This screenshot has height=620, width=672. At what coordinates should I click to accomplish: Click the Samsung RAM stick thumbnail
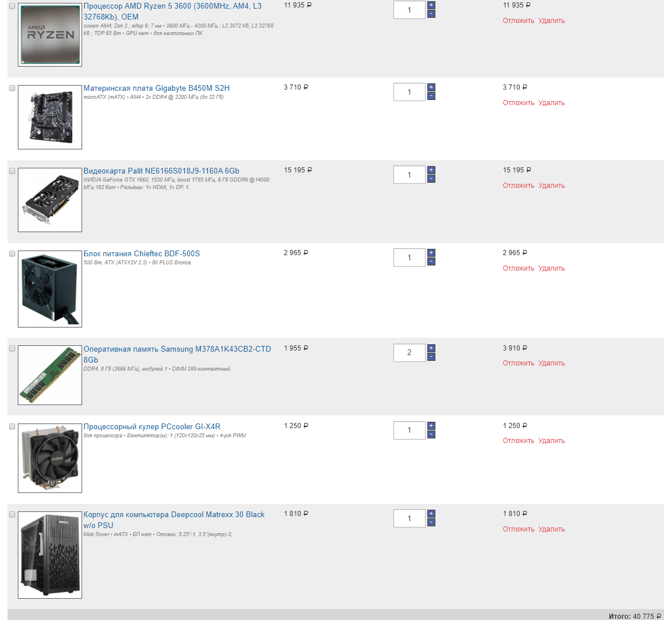[50, 375]
